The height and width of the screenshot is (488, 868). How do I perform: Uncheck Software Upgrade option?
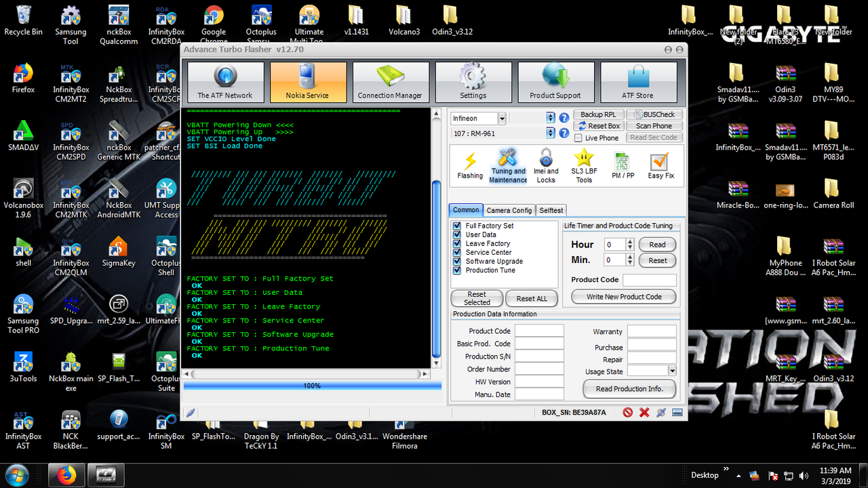coord(457,261)
